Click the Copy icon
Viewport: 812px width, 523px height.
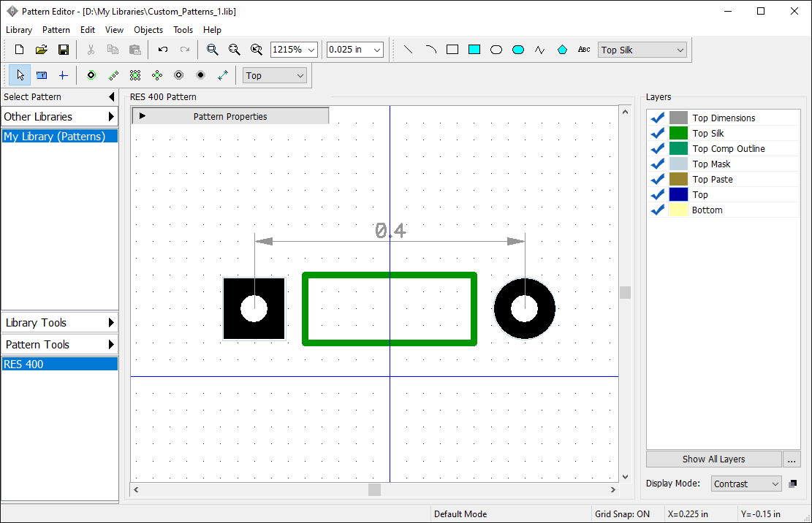(113, 50)
